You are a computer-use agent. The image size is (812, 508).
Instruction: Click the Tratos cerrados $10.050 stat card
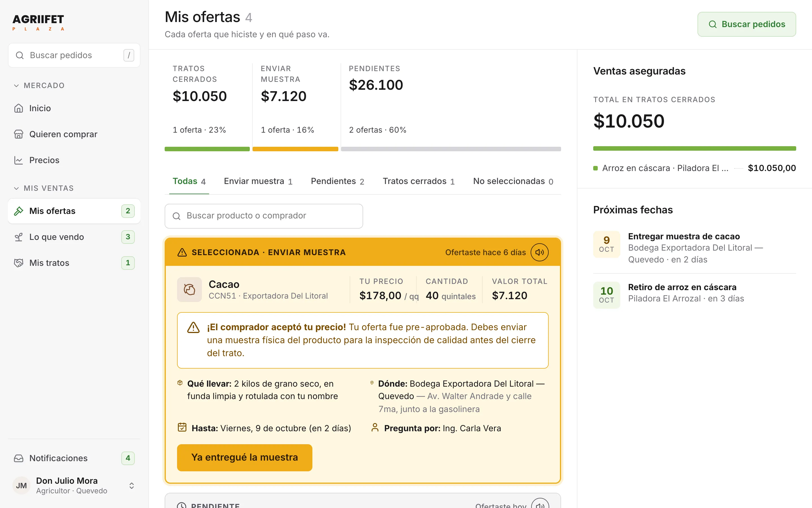(x=207, y=107)
